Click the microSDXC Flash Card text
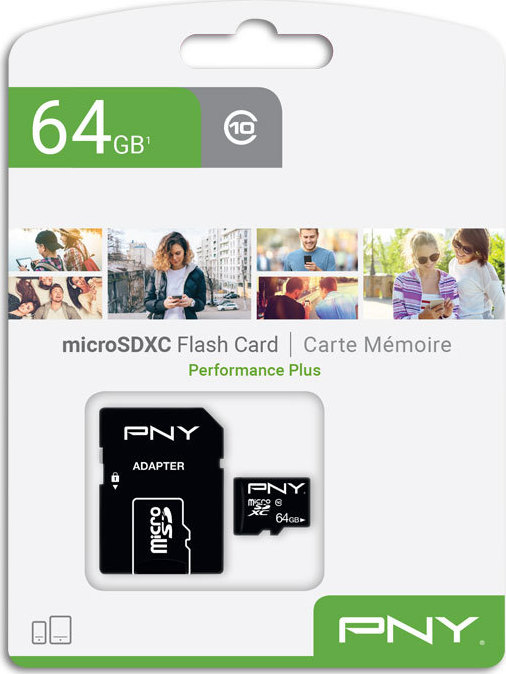Viewport: 506px width, 674px height. [170, 345]
